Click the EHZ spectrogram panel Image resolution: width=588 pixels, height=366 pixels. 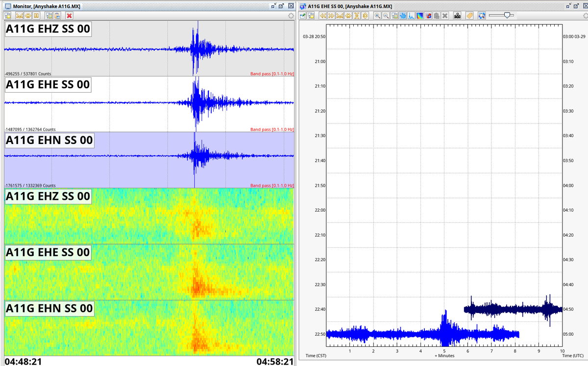(149, 216)
